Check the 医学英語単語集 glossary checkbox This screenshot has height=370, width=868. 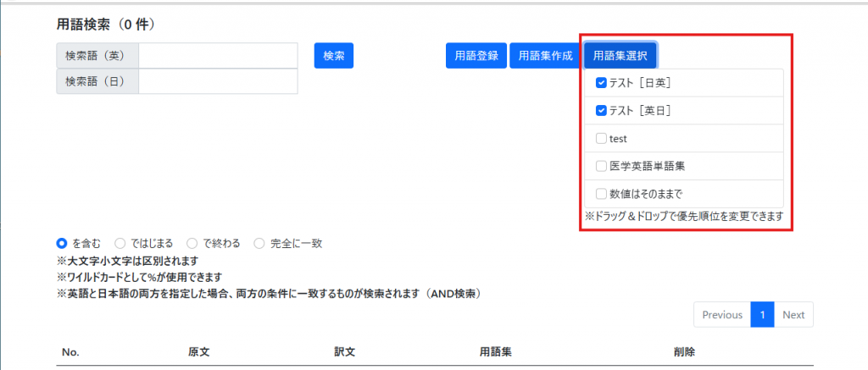[x=601, y=166]
